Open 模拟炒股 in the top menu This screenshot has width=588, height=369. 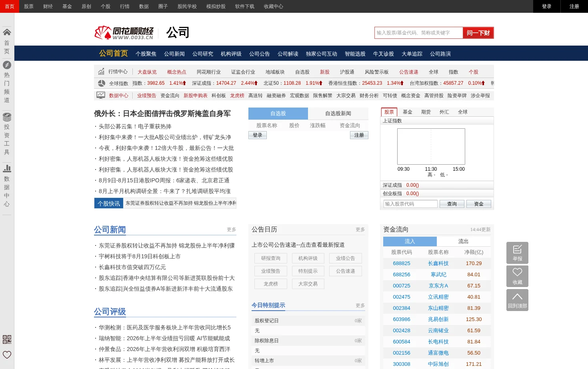tap(216, 6)
